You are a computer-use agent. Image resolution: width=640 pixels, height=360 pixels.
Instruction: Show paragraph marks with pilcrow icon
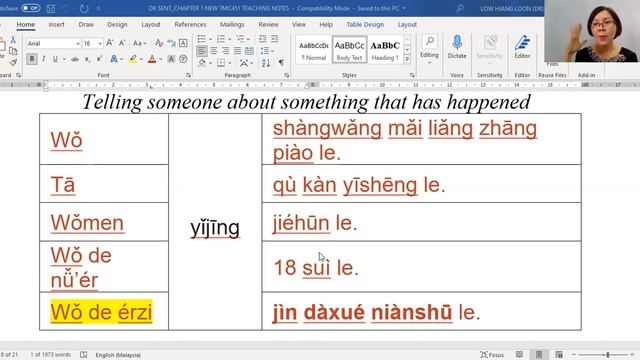pyautogui.click(x=281, y=63)
